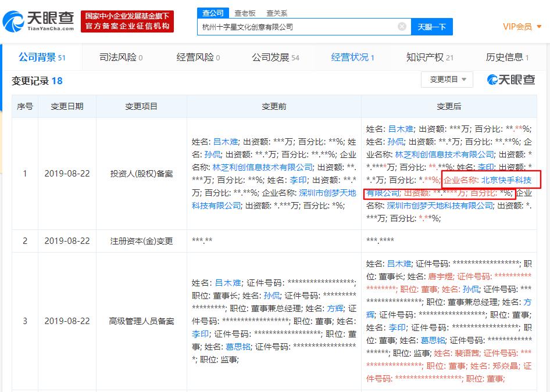Click the 变更后 column header
Screen dimensions: 550x392
[449, 106]
